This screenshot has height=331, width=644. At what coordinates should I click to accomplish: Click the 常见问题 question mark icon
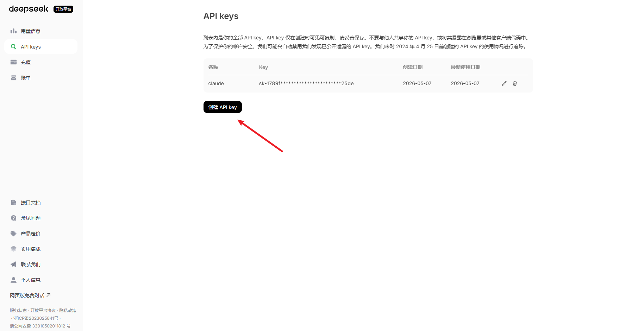pos(13,218)
